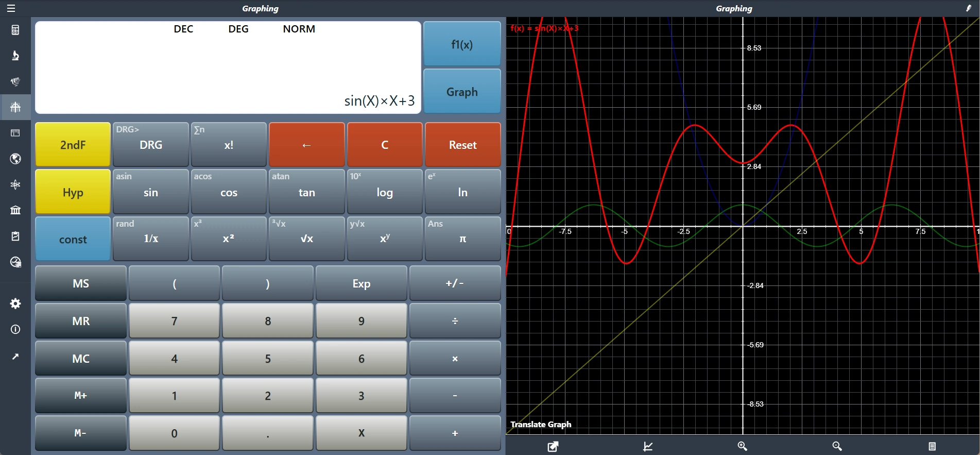Image resolution: width=980 pixels, height=455 pixels.
Task: Open the graph list document icon
Action: coord(932,446)
